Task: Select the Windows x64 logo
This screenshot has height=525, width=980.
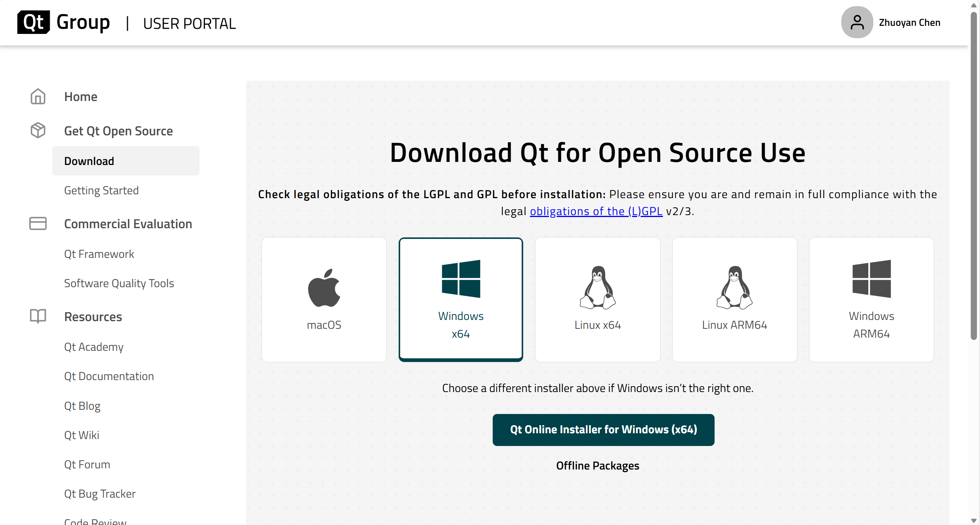Action: click(x=461, y=279)
